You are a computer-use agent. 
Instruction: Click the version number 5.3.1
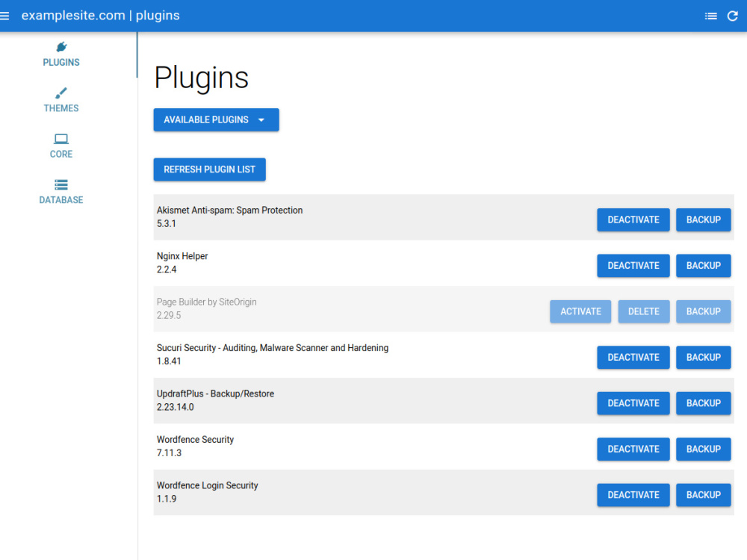coord(167,224)
